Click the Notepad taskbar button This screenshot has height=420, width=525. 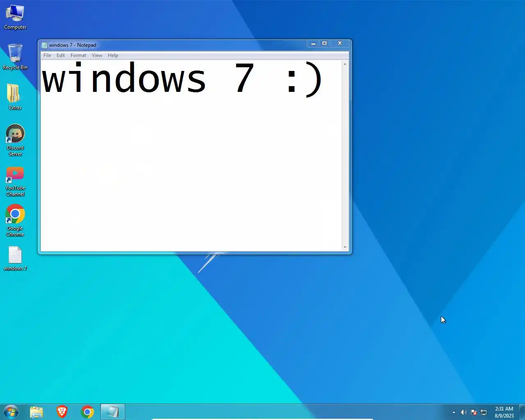(113, 412)
